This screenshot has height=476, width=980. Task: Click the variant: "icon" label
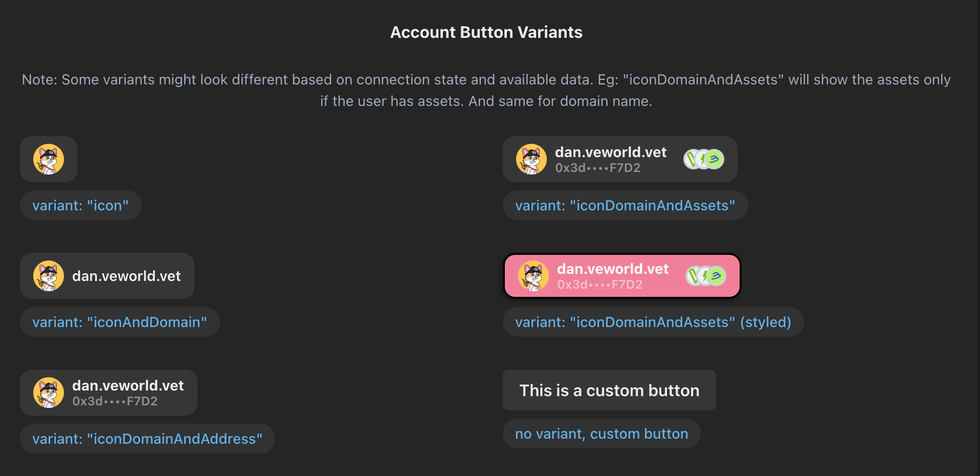tap(81, 206)
